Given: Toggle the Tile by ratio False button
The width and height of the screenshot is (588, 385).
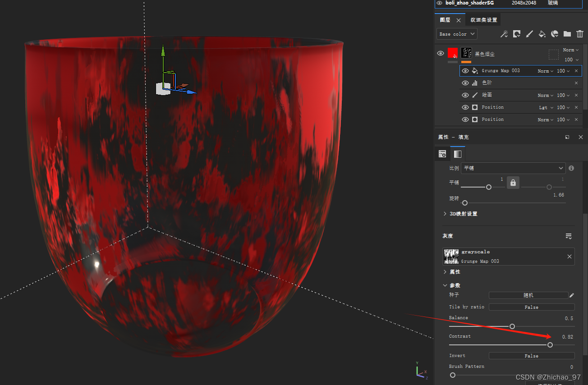Looking at the screenshot, I should (532, 307).
